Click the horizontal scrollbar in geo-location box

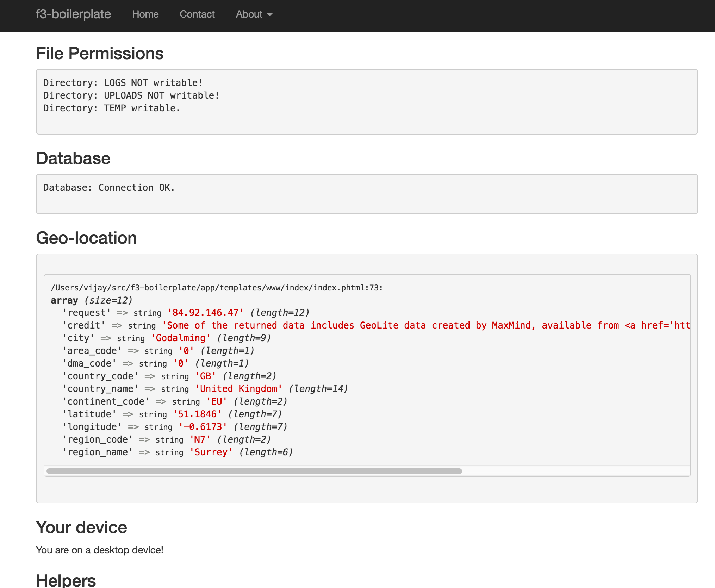[x=254, y=471]
